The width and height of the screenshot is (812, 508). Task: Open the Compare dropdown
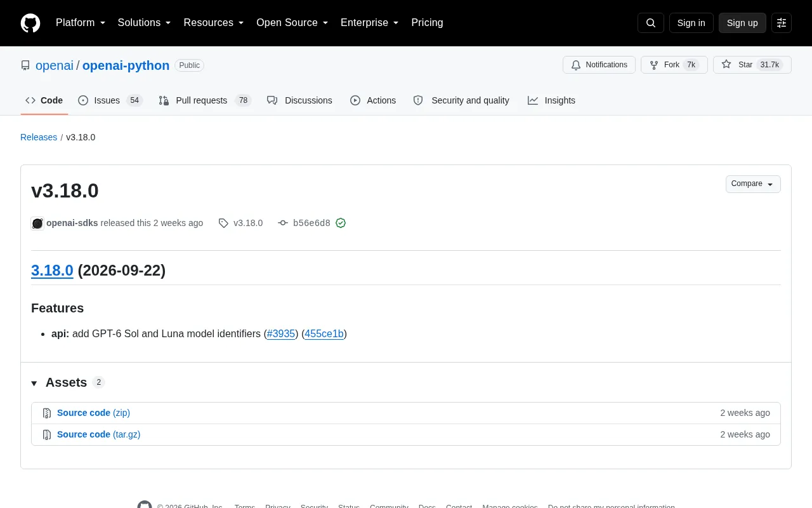753,184
